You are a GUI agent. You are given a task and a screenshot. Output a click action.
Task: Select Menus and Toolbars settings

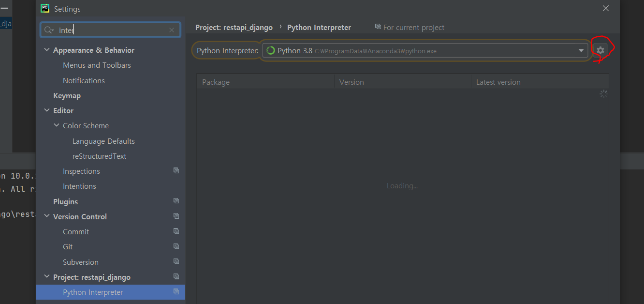coord(97,65)
